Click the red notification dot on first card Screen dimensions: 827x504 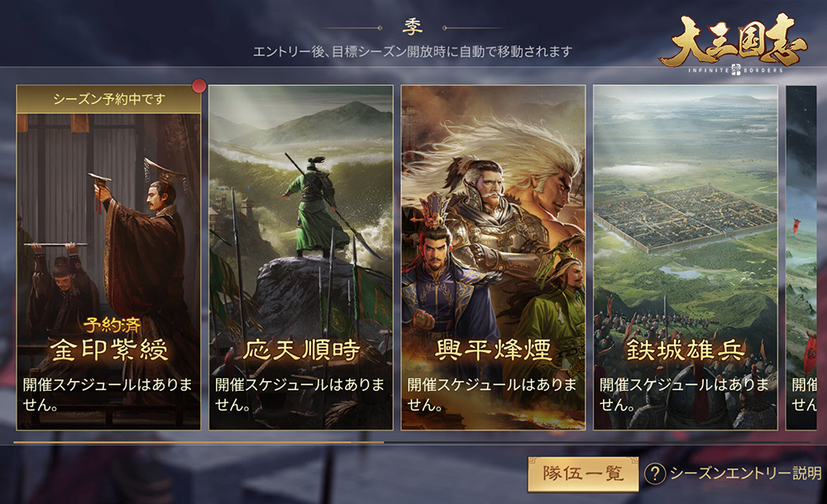click(x=198, y=86)
